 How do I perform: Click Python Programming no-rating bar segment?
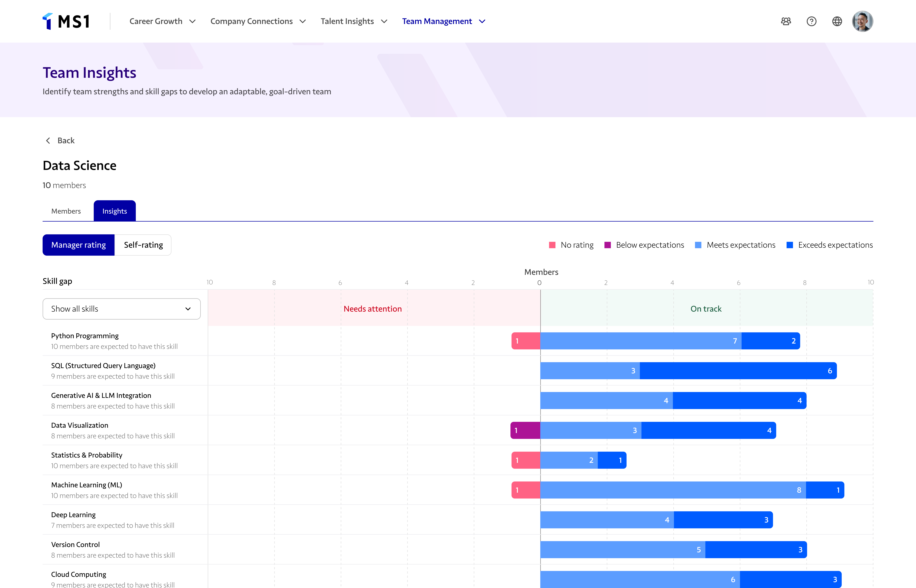526,341
